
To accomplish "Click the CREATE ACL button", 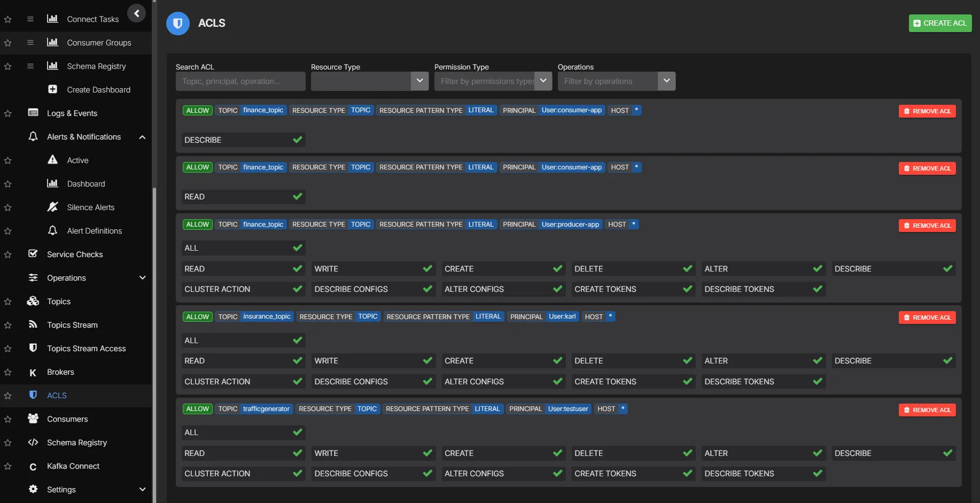I will point(940,23).
